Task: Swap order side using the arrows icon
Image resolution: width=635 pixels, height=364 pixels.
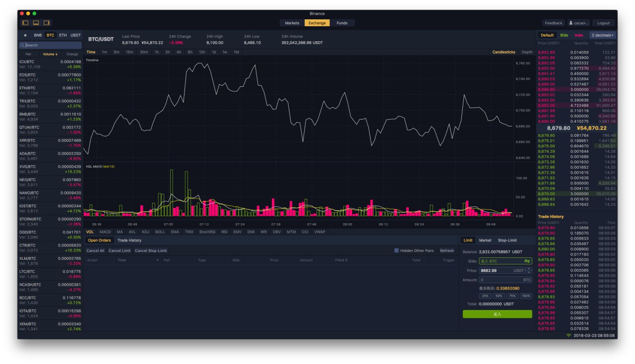Action: pyautogui.click(x=527, y=261)
